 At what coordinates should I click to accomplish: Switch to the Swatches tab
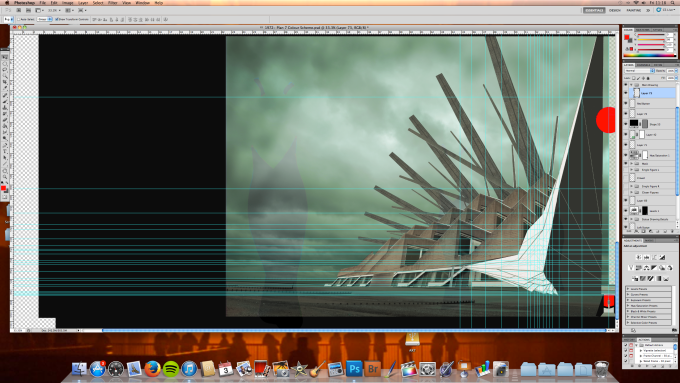[x=642, y=30]
